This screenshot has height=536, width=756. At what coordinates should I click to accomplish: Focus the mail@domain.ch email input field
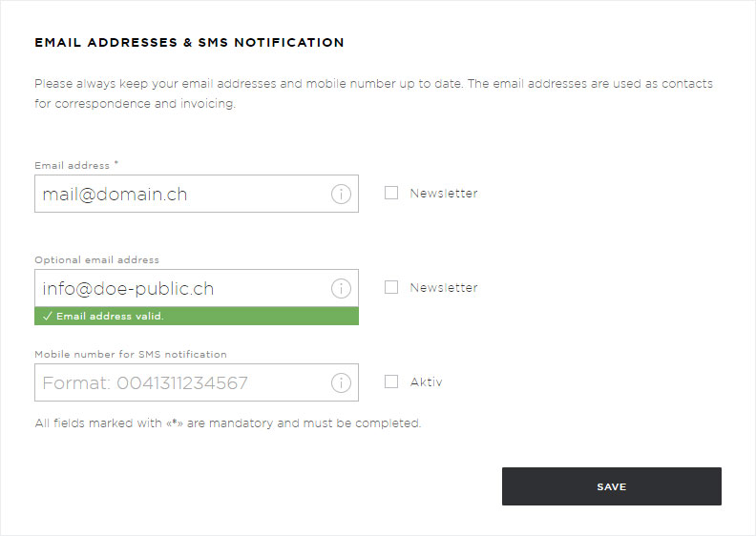click(x=197, y=194)
